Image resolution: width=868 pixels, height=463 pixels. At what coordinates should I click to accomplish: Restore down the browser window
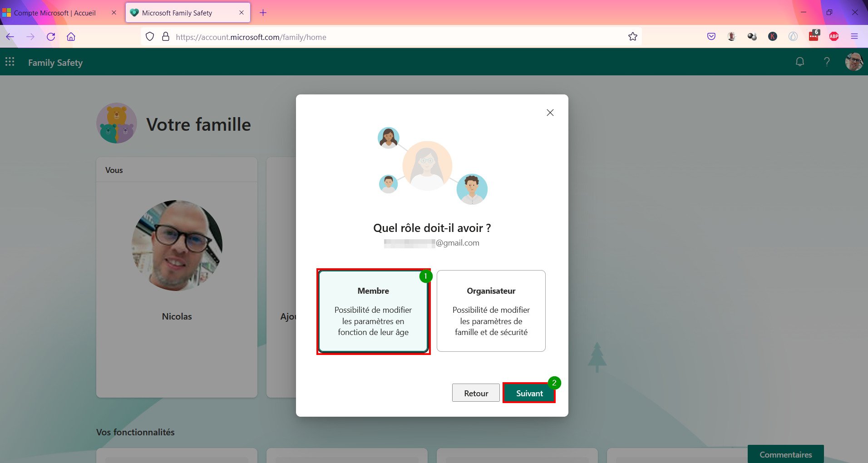829,12
